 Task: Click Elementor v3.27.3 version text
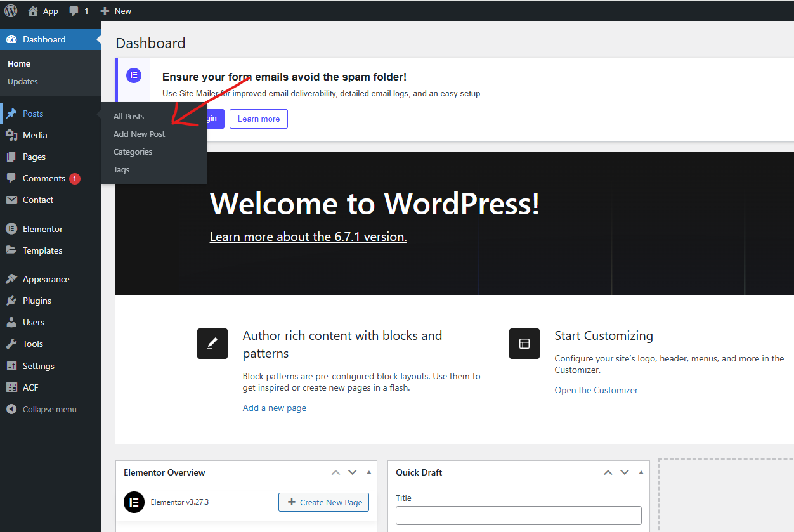[x=179, y=502]
